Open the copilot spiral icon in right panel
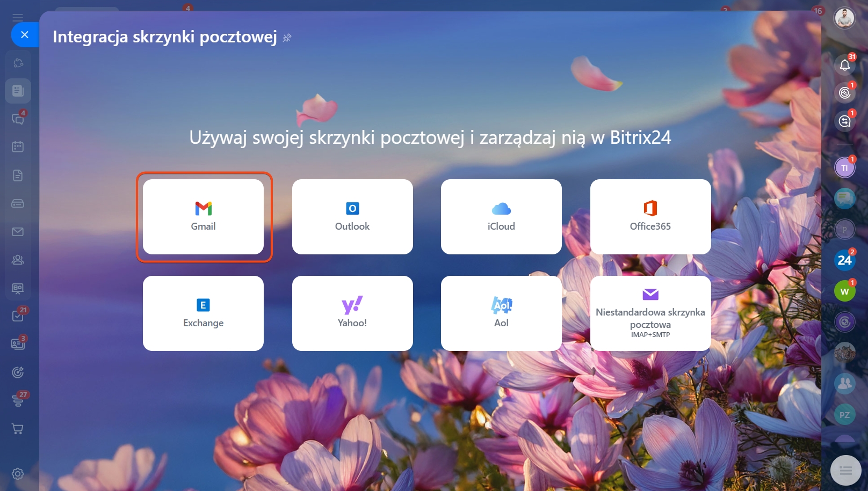868x491 pixels. [x=845, y=93]
